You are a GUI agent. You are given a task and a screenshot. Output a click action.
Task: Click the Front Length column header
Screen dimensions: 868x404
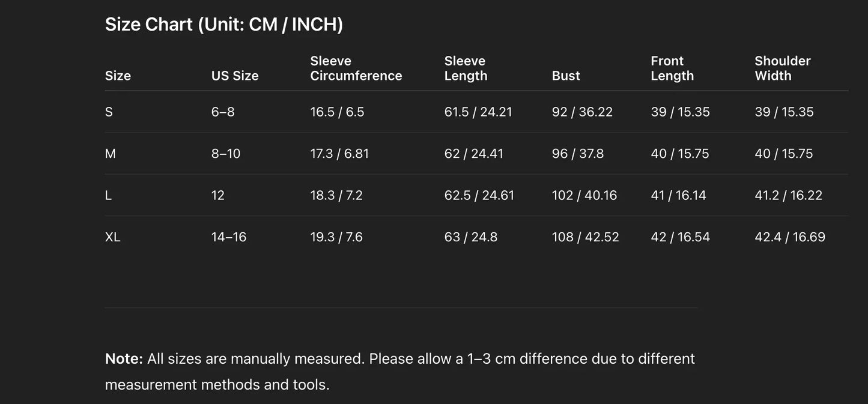click(672, 68)
